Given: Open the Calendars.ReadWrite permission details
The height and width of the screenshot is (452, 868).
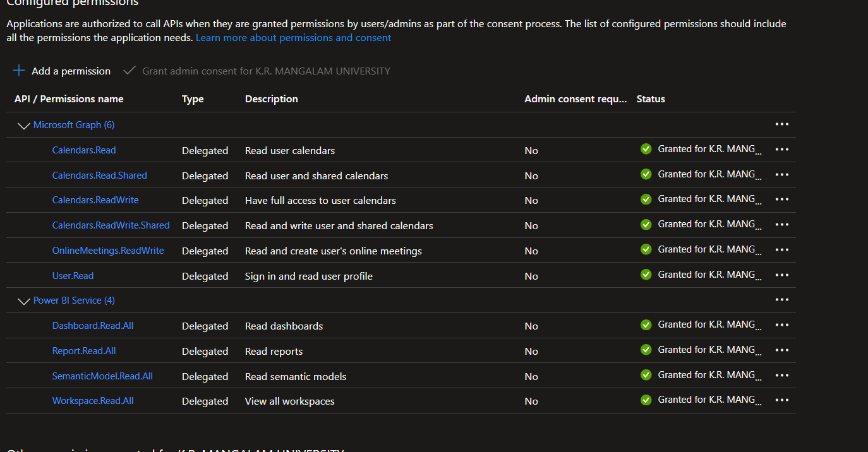Looking at the screenshot, I should tap(95, 199).
